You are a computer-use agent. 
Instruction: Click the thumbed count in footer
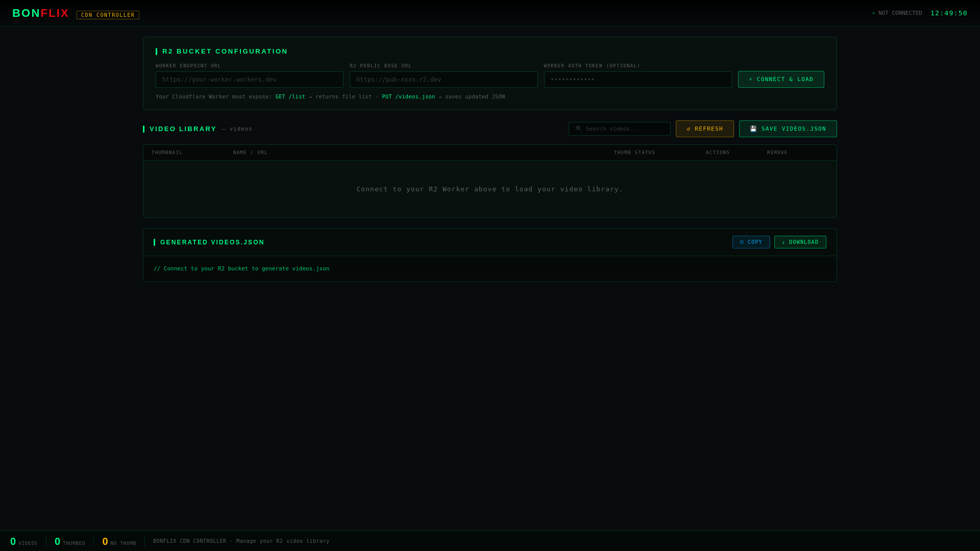(70, 542)
